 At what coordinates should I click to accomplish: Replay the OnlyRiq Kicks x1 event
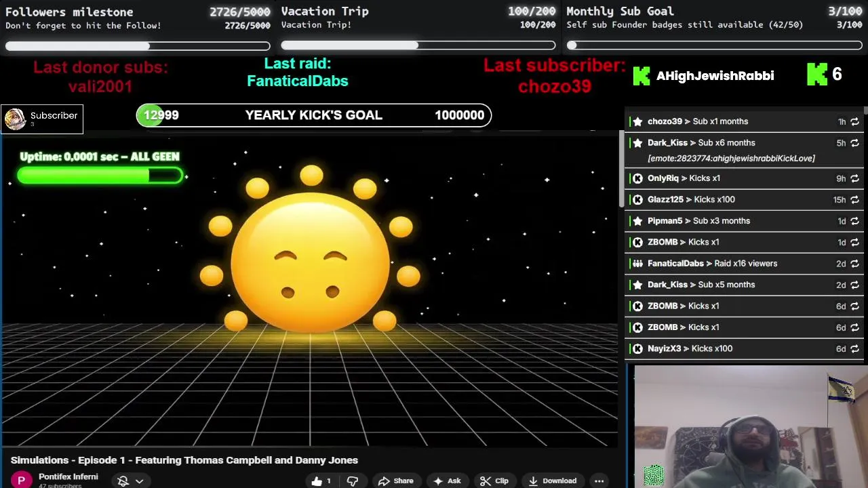tap(854, 178)
